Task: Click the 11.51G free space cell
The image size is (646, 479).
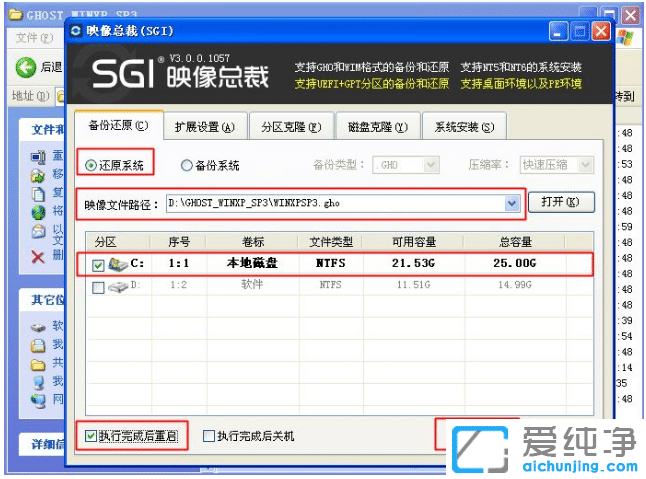Action: [414, 285]
